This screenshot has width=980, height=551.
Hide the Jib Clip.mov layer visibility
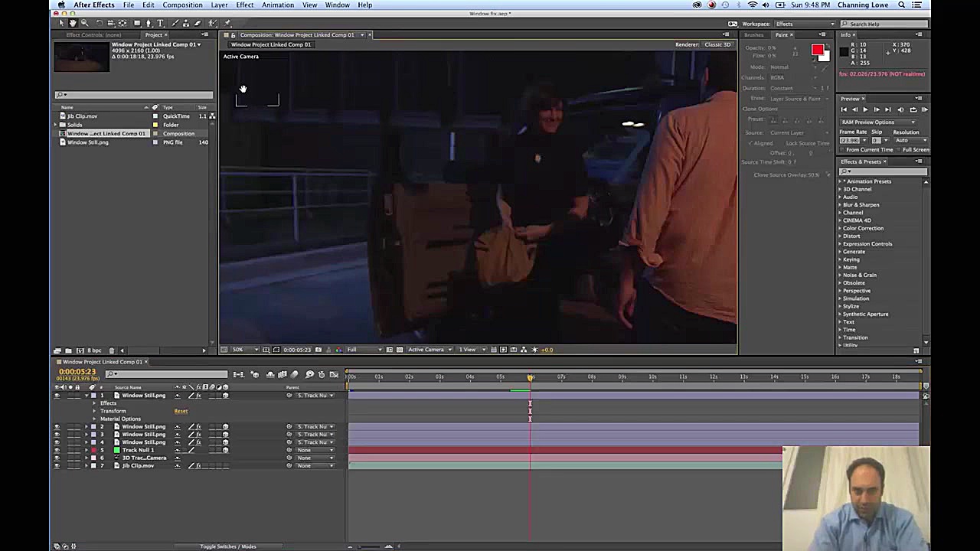pyautogui.click(x=57, y=465)
